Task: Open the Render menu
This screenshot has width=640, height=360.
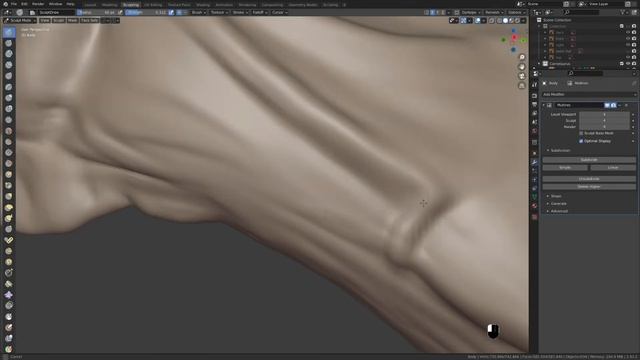Action: coord(38,4)
